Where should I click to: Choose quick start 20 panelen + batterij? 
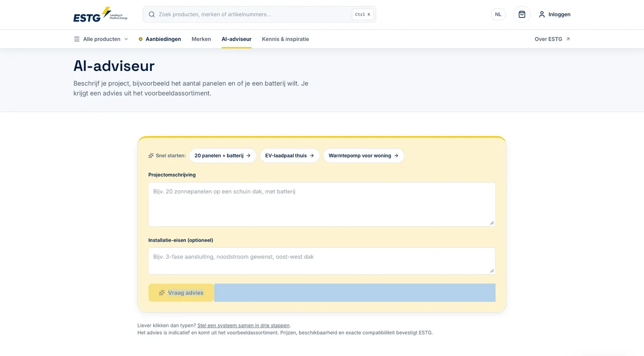pos(223,156)
